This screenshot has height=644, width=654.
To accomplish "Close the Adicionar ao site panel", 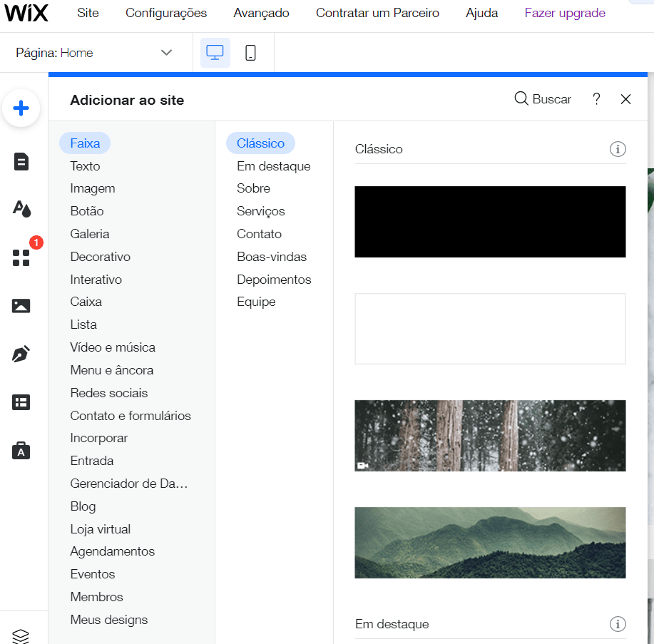I will [625, 99].
